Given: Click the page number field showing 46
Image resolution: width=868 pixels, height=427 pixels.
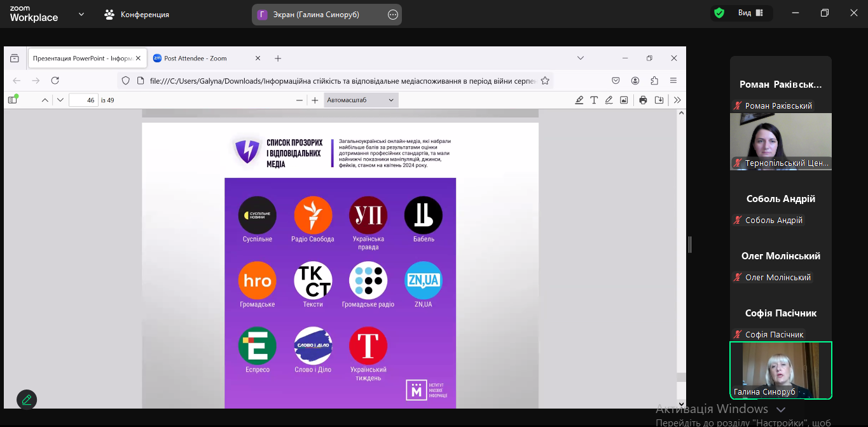Looking at the screenshot, I should pyautogui.click(x=83, y=100).
